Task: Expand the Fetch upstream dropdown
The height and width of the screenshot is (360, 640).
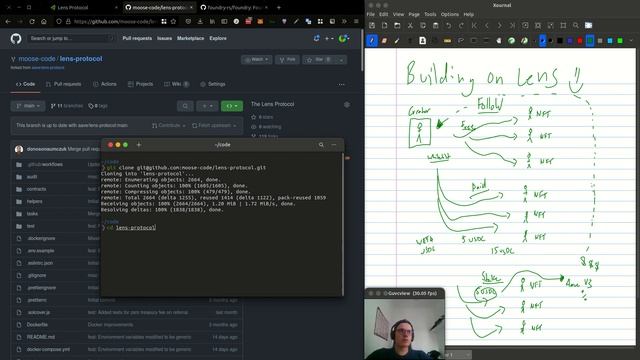Action: pyautogui.click(x=214, y=125)
